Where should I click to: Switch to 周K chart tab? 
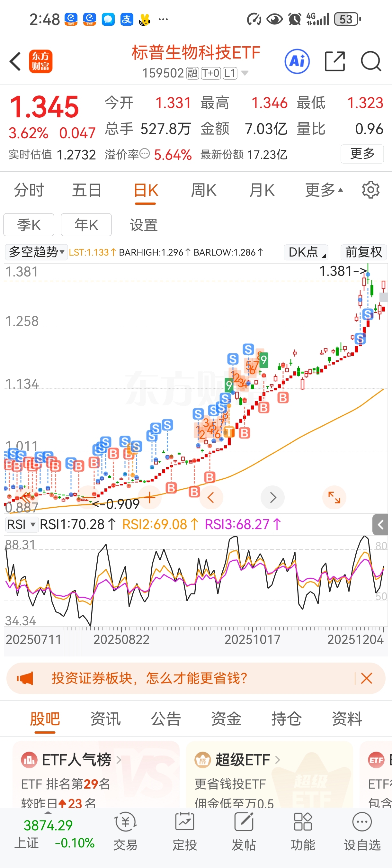pyautogui.click(x=203, y=190)
